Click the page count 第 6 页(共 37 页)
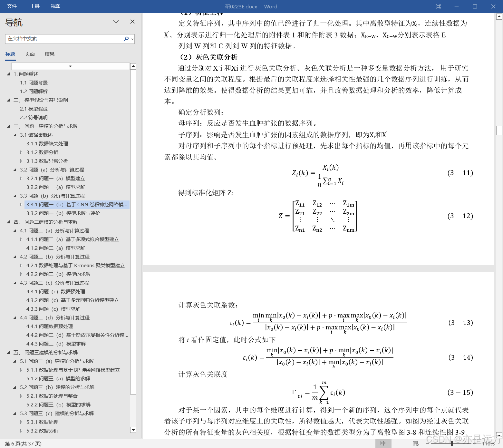Image resolution: width=503 pixels, height=448 pixels. click(24, 444)
